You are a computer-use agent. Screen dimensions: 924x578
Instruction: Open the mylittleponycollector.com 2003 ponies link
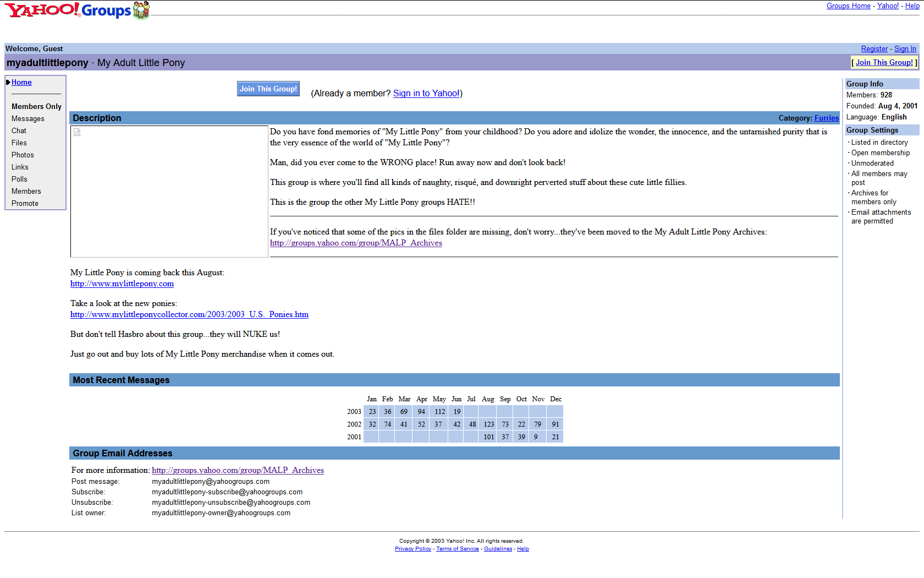click(x=189, y=314)
